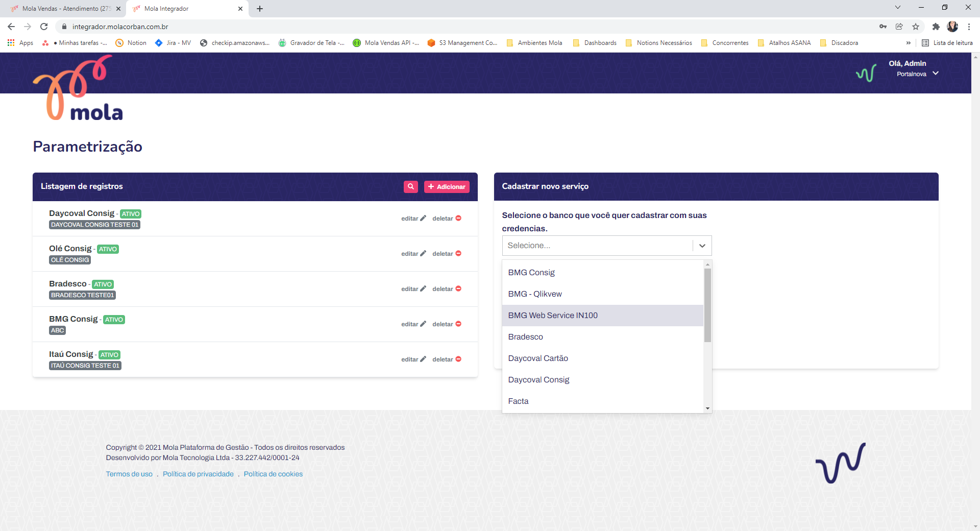Click the dropdown list scroll down arrow

(x=707, y=408)
